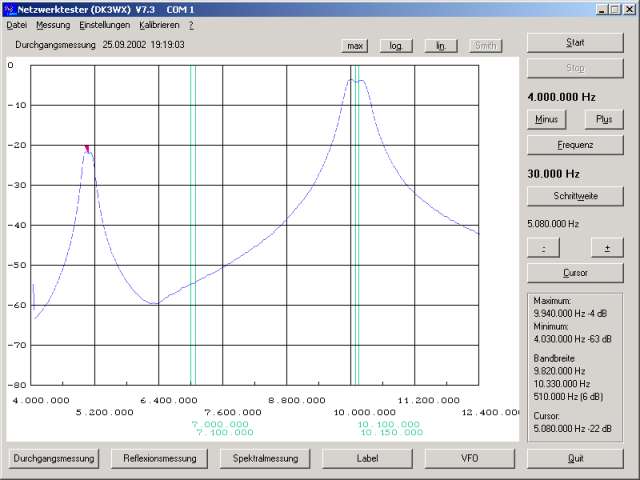The width and height of the screenshot is (640, 480).
Task: Close the Netzwerktester window
Action: [629, 10]
